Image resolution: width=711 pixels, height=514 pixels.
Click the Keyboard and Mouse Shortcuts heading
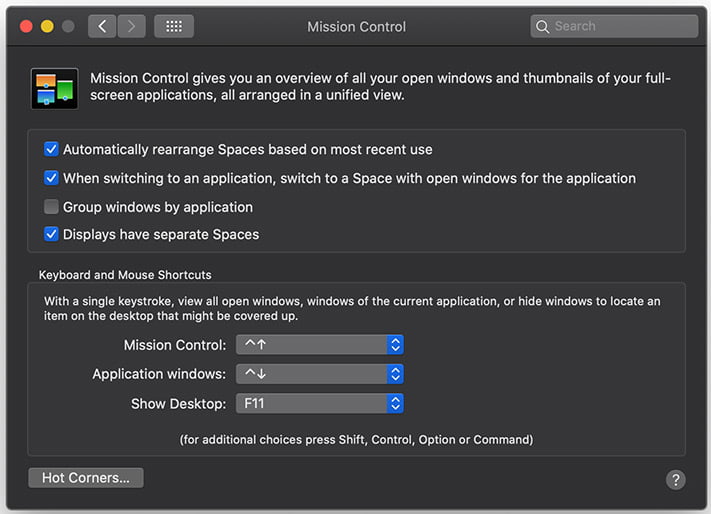[125, 275]
